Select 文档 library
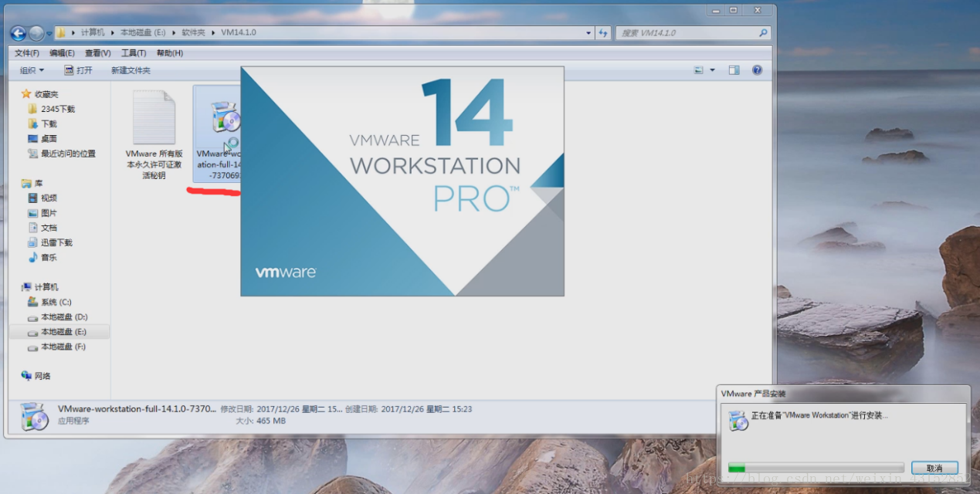Viewport: 980px width, 494px height. click(x=42, y=228)
